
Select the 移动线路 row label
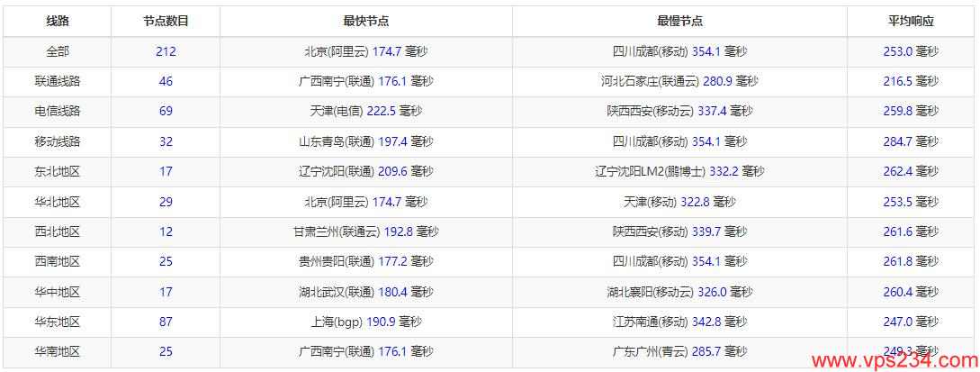tap(58, 142)
